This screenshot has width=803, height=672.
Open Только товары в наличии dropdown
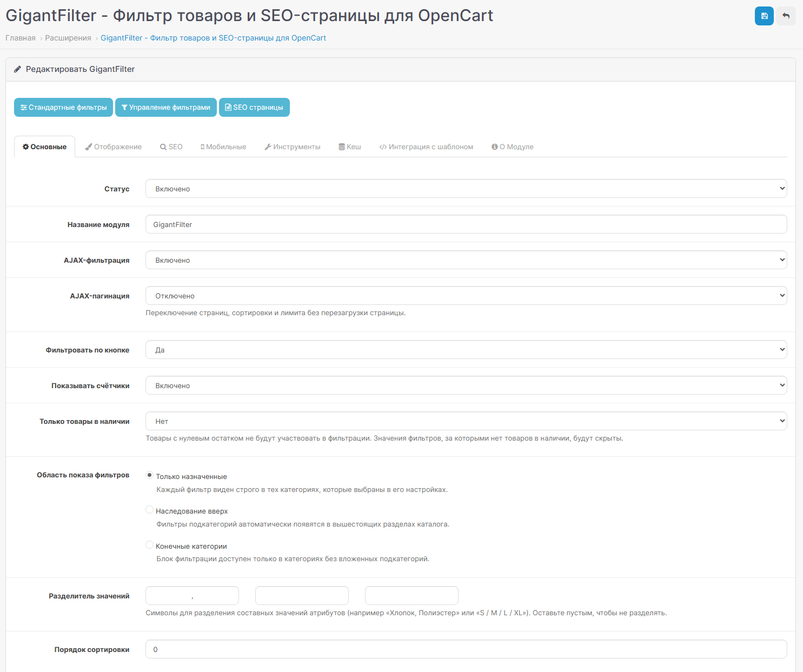(466, 421)
